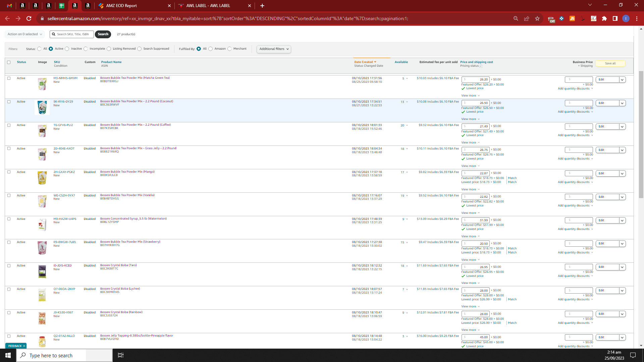Tick the select-all products checkbox
This screenshot has width=644, height=362.
(x=9, y=62)
